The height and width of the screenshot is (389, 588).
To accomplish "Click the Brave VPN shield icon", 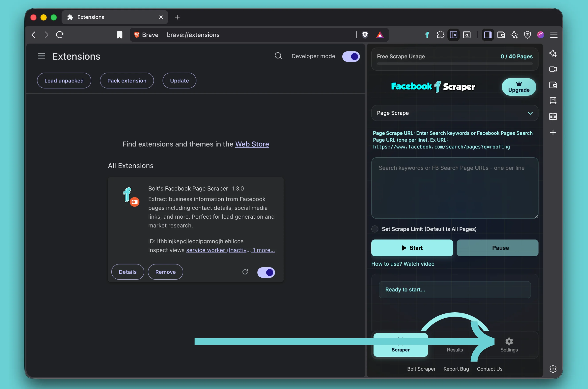I will click(527, 35).
